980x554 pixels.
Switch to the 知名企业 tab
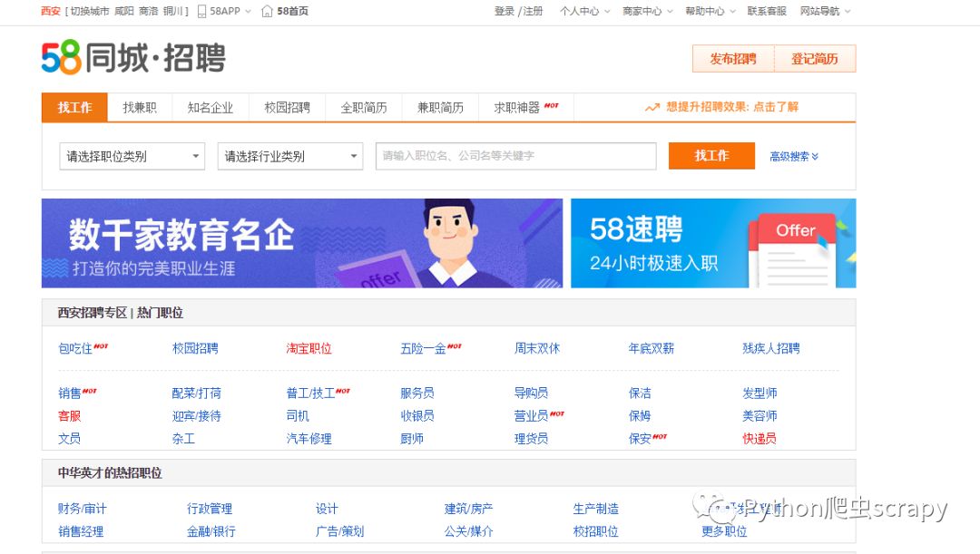210,107
